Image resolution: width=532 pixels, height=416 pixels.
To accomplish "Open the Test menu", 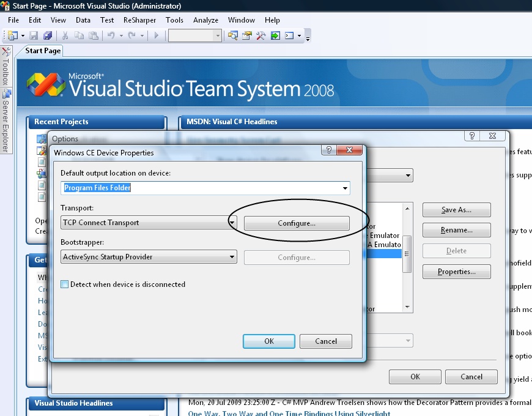I will pos(107,20).
